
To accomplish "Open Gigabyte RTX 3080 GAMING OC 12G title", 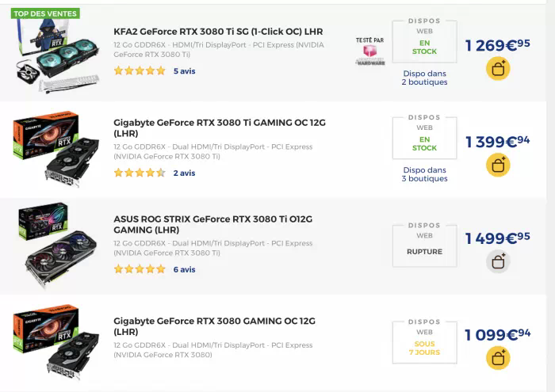I will 214,326.
